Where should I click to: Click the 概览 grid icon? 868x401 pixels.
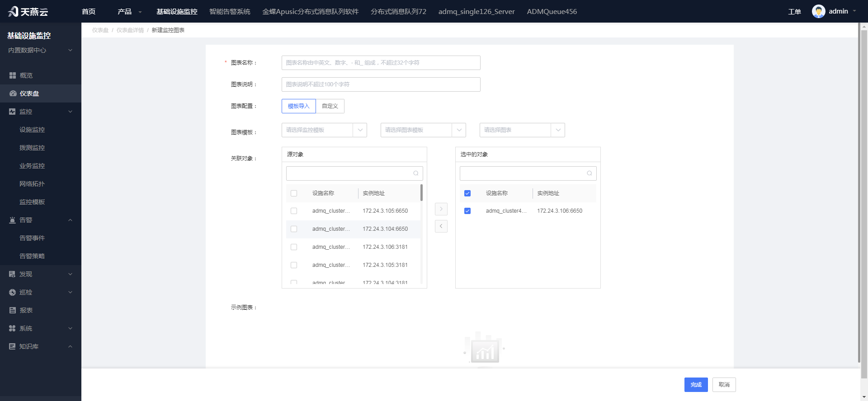click(x=13, y=75)
